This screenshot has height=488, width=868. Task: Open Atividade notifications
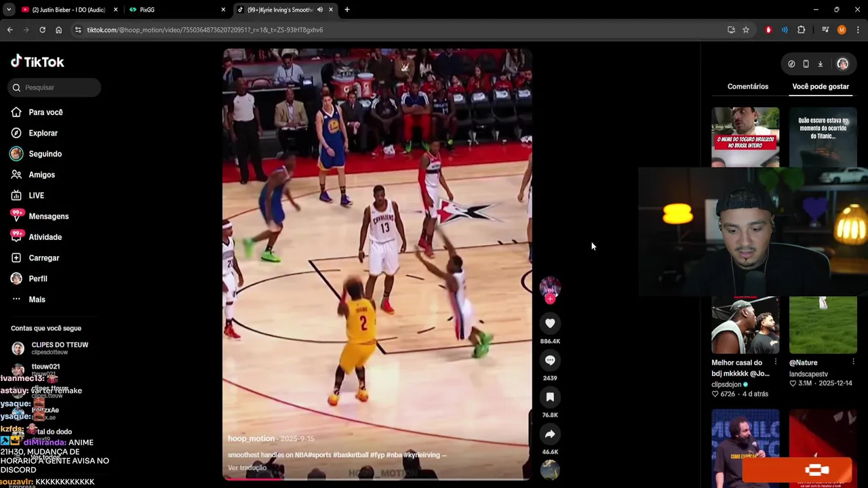point(45,237)
